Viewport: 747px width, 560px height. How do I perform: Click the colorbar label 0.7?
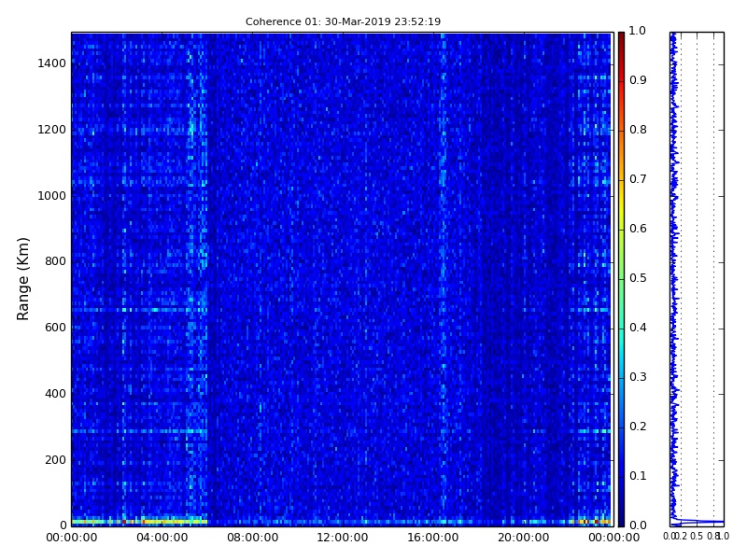[638, 179]
